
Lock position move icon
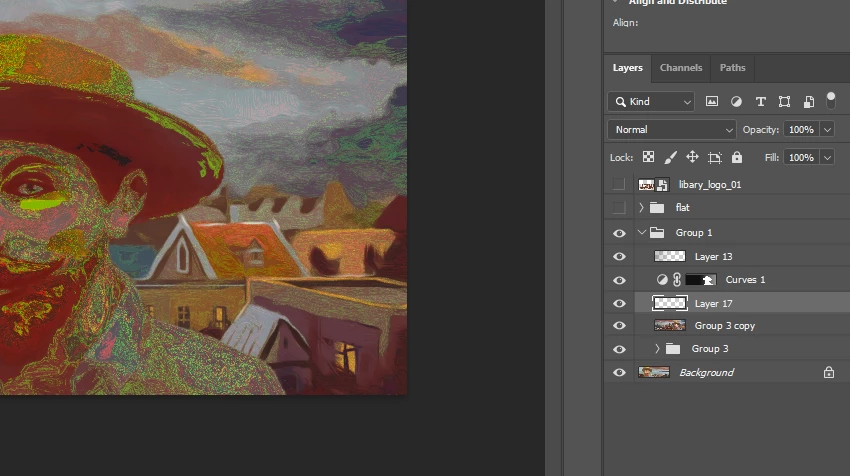coord(692,157)
